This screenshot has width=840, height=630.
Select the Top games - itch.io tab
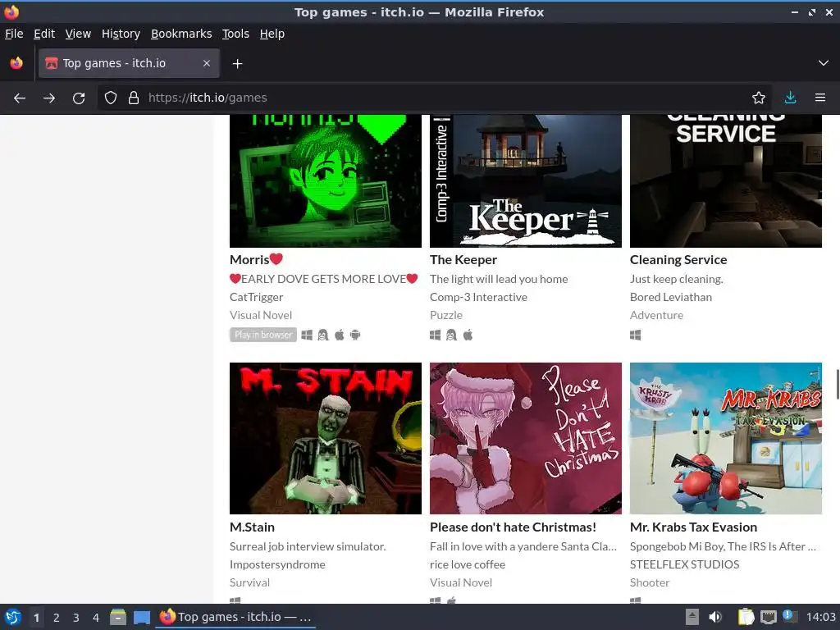click(x=129, y=63)
